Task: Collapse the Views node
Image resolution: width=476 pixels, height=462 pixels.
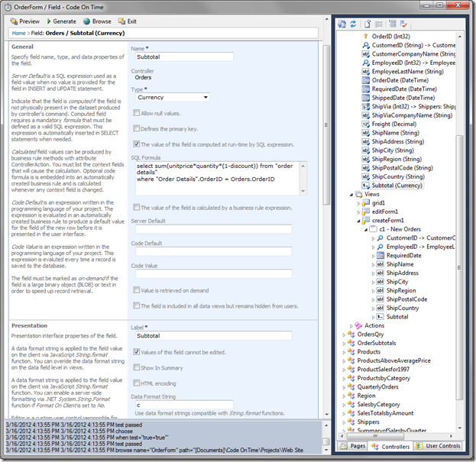Action: (x=351, y=195)
